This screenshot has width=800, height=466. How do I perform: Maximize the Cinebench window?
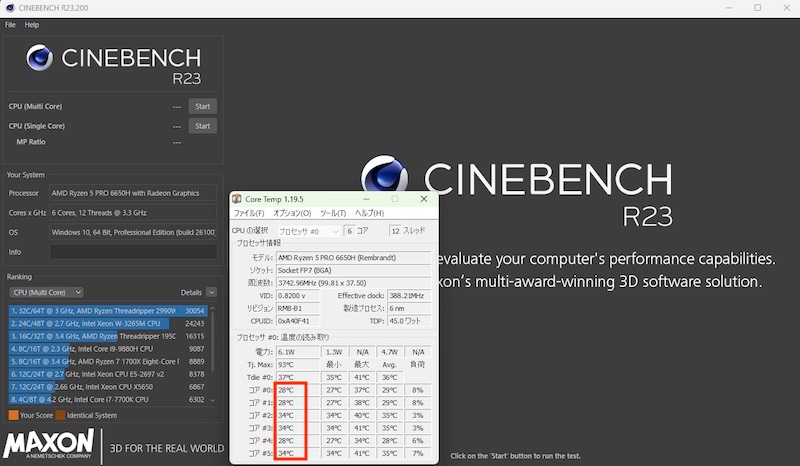(758, 8)
